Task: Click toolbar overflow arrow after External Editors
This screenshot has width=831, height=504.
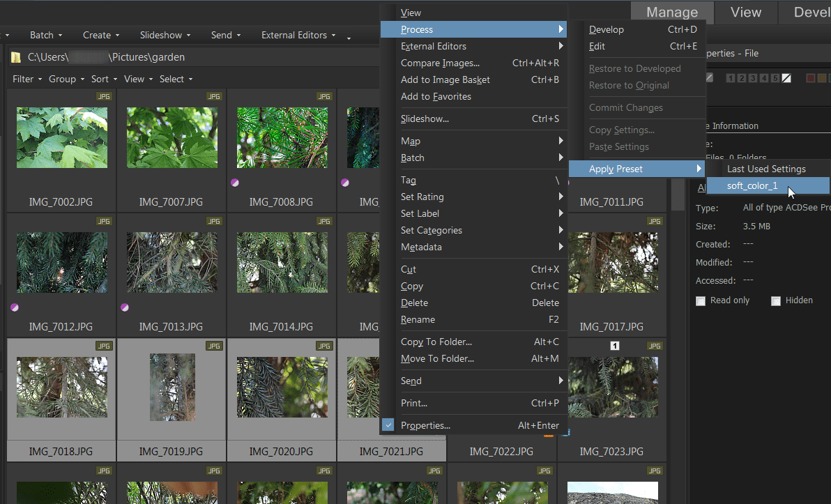Action: [x=349, y=37]
